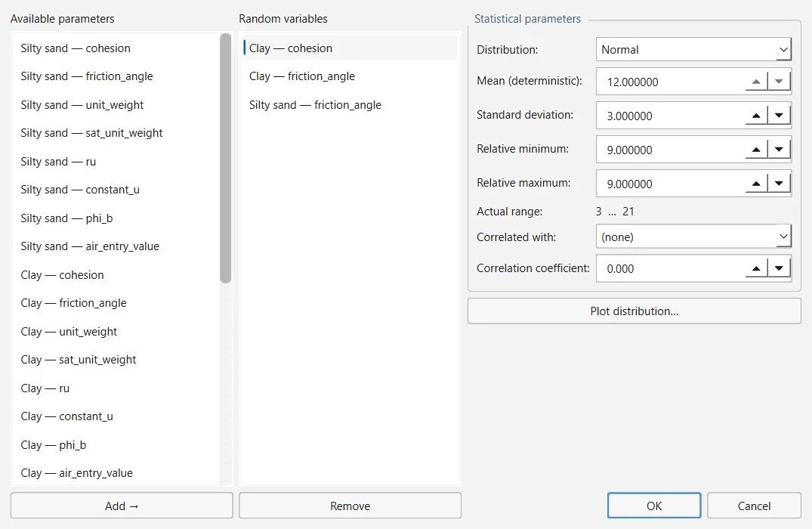Select Silty sand — friction_angle available parameter
The width and height of the screenshot is (812, 529).
tap(116, 76)
